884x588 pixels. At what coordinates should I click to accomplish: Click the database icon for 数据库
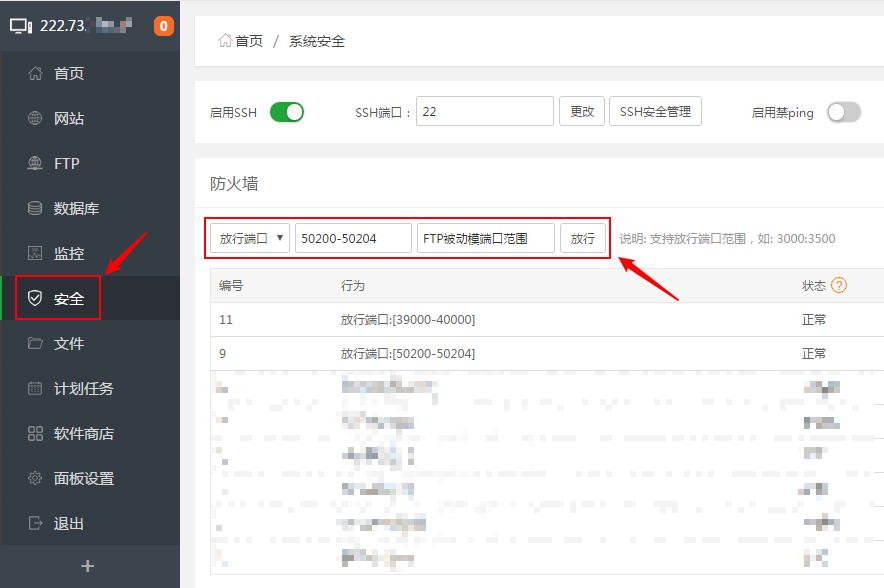[x=35, y=208]
